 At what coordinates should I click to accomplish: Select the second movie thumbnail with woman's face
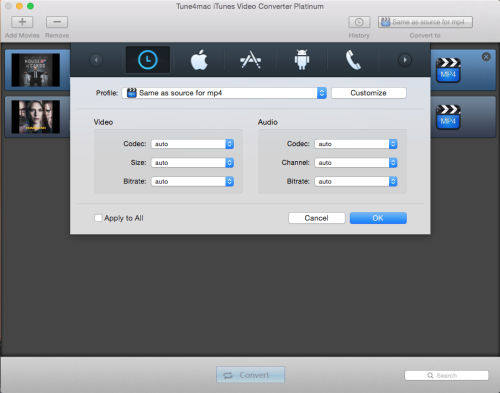[x=36, y=117]
